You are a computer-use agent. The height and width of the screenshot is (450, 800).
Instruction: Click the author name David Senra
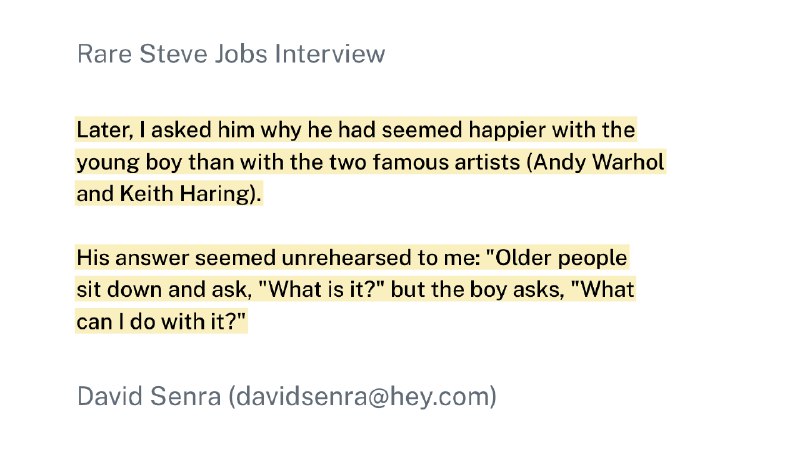pos(148,396)
